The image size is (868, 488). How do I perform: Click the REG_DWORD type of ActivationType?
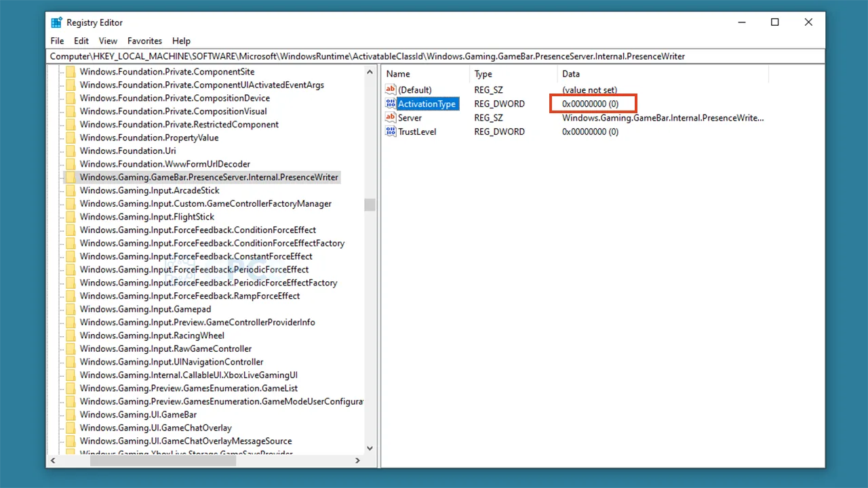tap(499, 104)
